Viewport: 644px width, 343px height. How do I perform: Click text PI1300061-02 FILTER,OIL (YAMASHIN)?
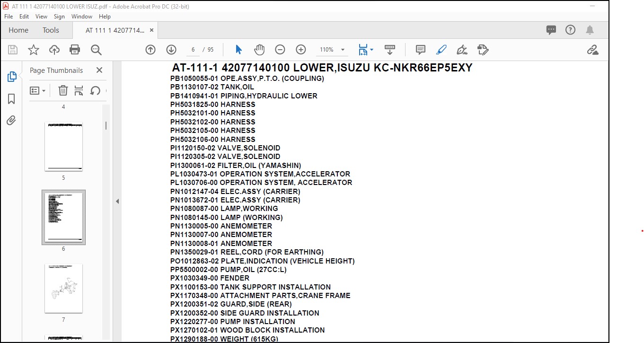coord(236,165)
